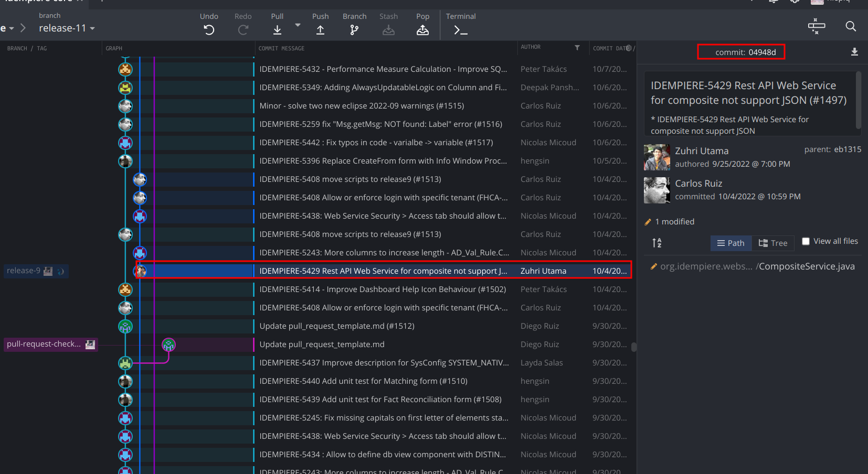Screen dimensions: 868x474
Task: Click the commit: 04948d hash label
Action: [x=745, y=52]
